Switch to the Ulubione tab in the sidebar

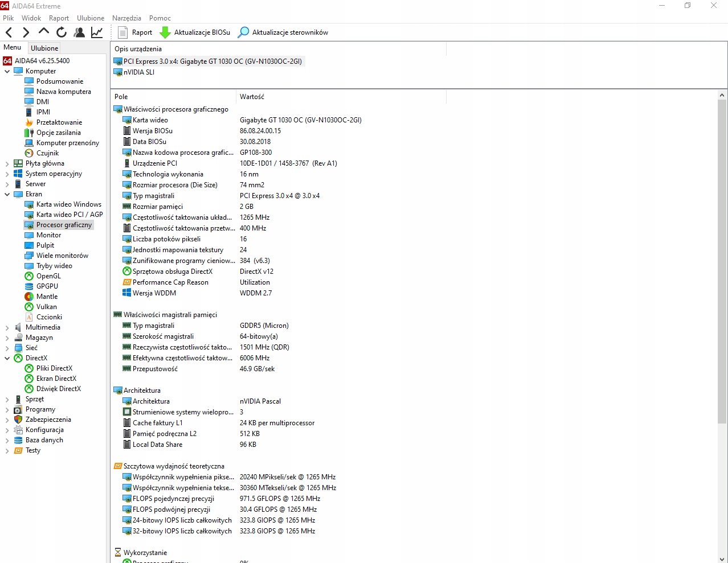pos(44,48)
